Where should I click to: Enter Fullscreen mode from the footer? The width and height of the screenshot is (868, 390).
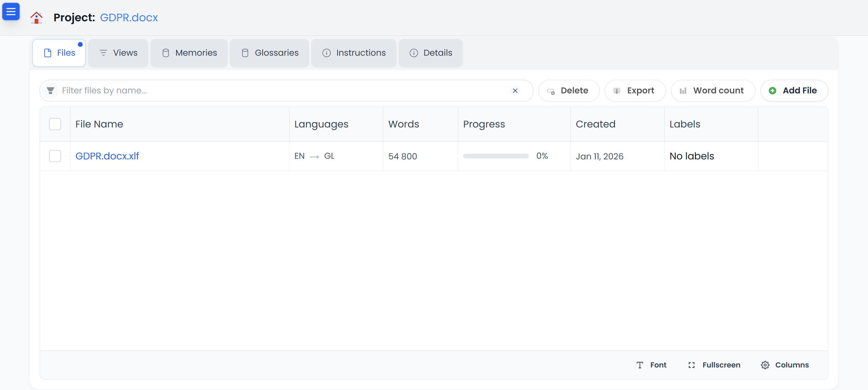pos(714,365)
